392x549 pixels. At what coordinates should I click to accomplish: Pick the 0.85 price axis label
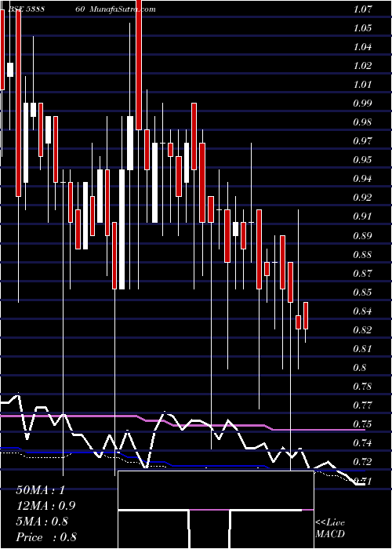[362, 293]
